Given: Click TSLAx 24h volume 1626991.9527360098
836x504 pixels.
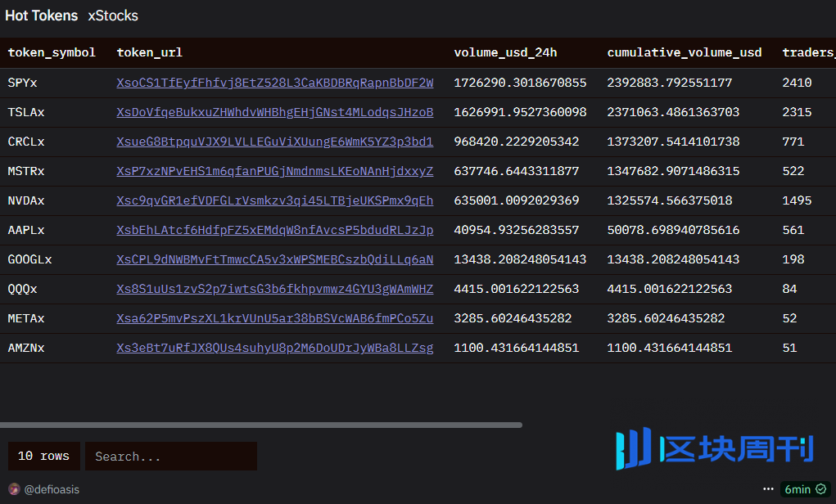Looking at the screenshot, I should pyautogui.click(x=520, y=112).
